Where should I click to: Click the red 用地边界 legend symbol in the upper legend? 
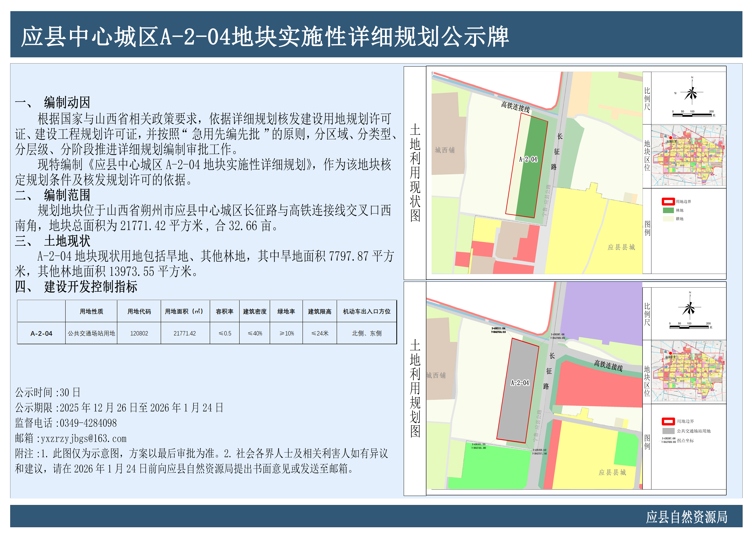click(x=668, y=201)
